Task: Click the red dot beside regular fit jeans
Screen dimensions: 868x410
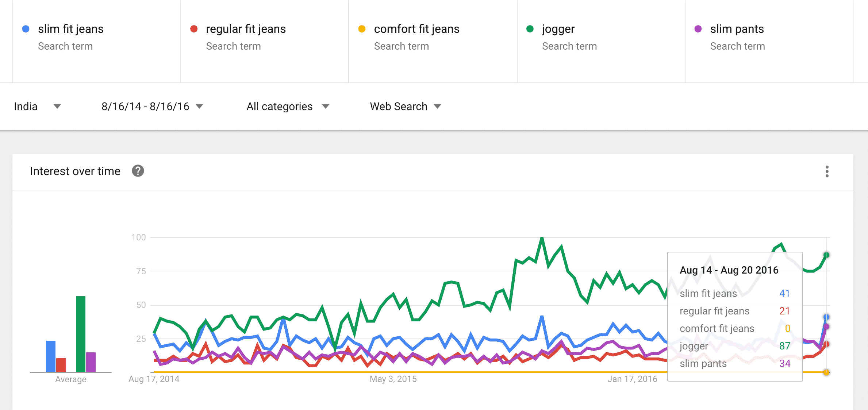Action: tap(194, 29)
